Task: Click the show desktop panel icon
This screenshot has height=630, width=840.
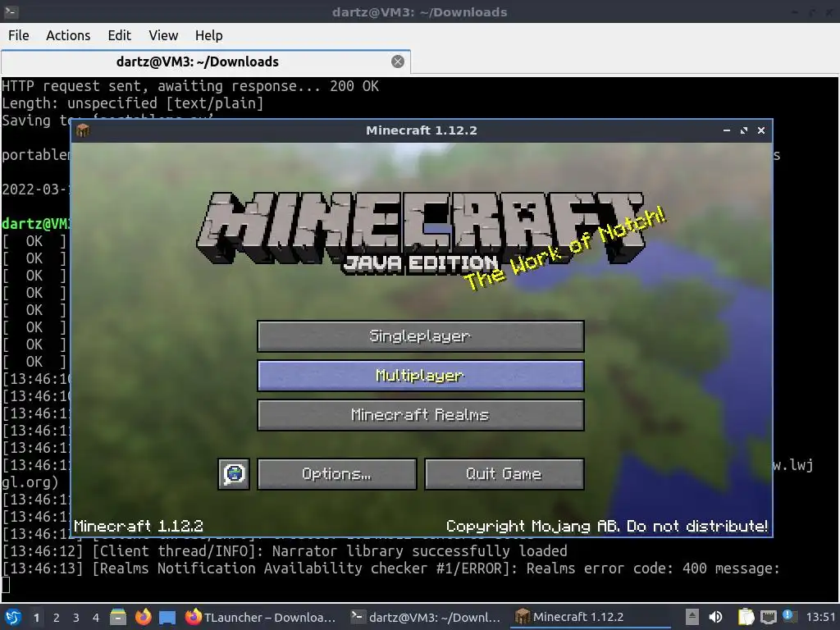Action: tap(167, 617)
